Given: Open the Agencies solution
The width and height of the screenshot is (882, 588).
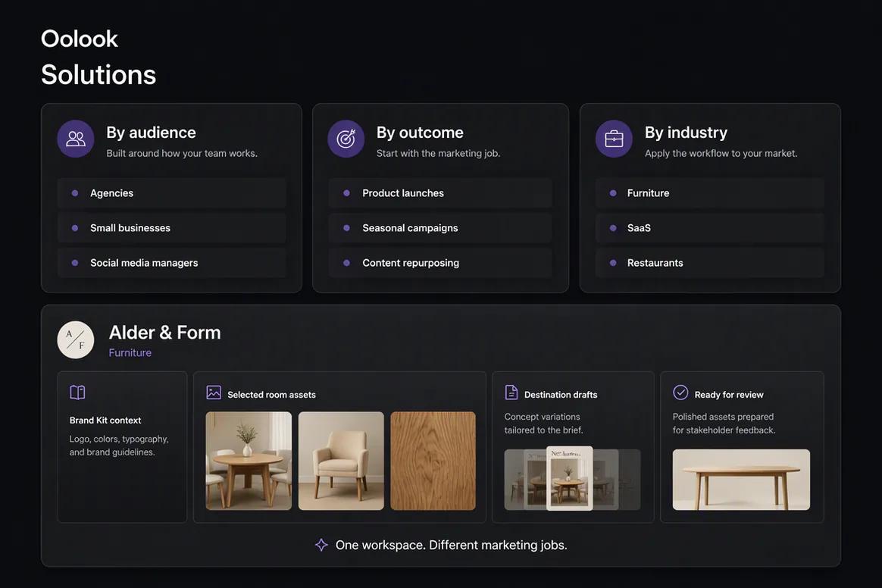Looking at the screenshot, I should tap(171, 193).
